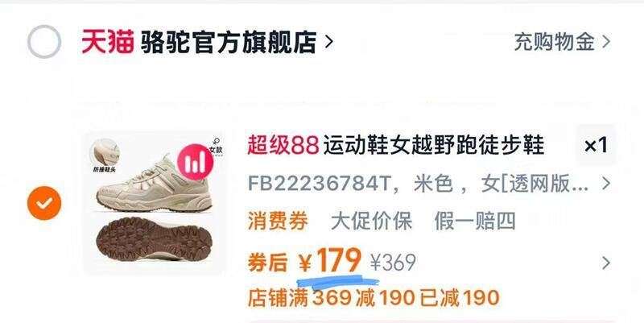Select all items from 骆驼官方旗舰店 store
This screenshot has height=323, width=644.
(44, 42)
